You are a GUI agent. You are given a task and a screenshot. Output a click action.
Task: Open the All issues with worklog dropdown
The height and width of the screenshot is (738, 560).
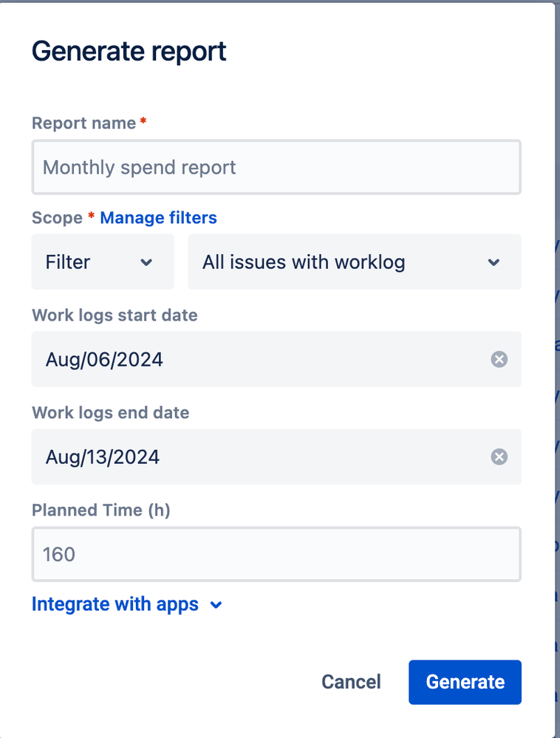point(355,262)
